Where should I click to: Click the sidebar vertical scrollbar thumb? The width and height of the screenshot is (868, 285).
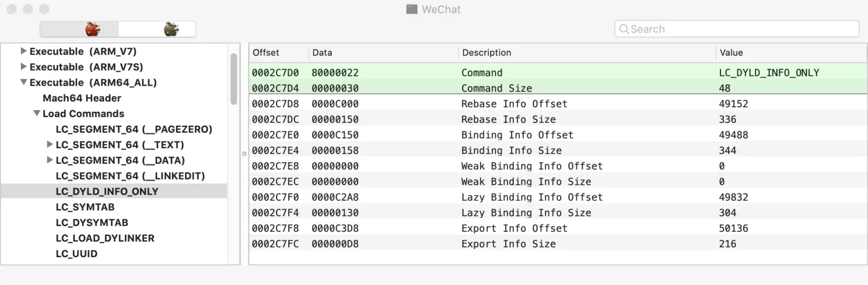234,79
